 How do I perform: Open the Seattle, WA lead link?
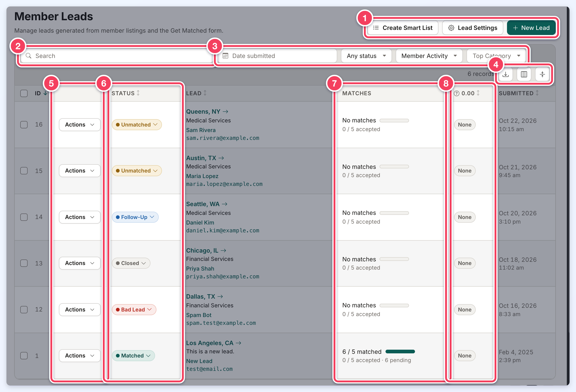pos(203,204)
